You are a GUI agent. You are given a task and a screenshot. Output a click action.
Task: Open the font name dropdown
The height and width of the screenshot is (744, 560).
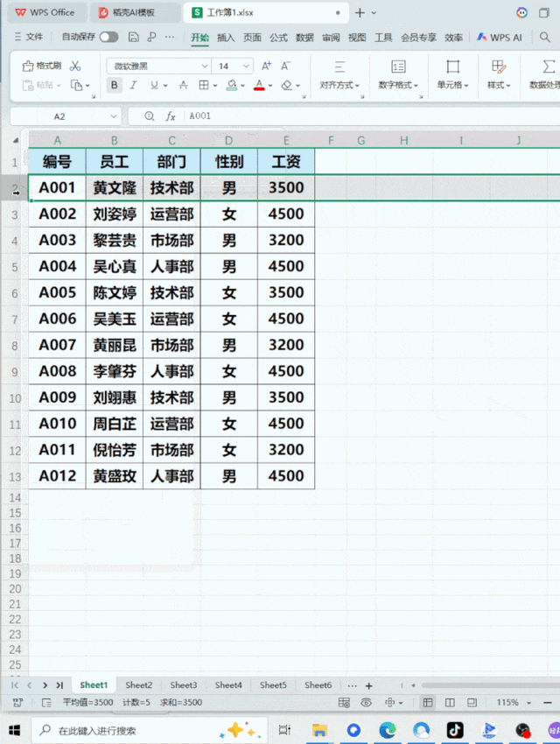(205, 66)
